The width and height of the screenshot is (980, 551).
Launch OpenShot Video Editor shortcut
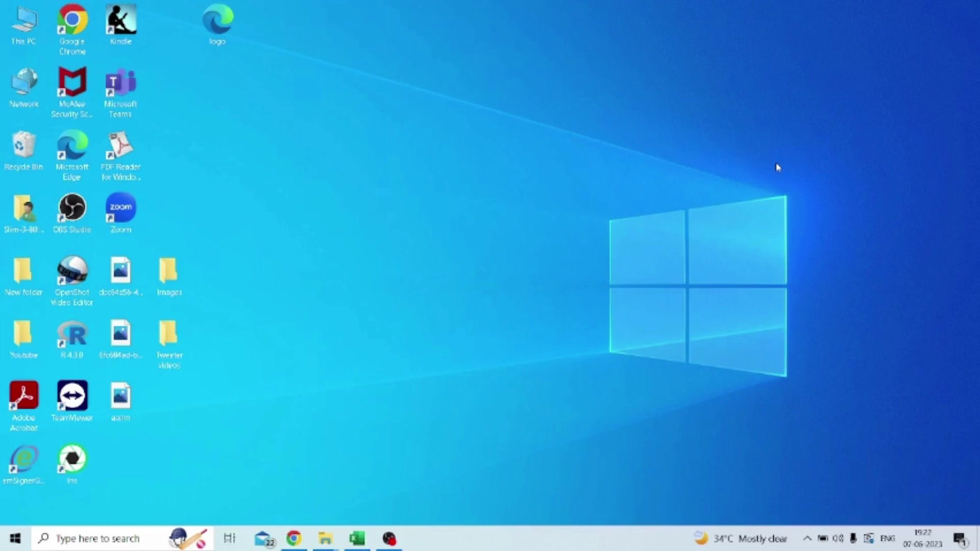[72, 281]
